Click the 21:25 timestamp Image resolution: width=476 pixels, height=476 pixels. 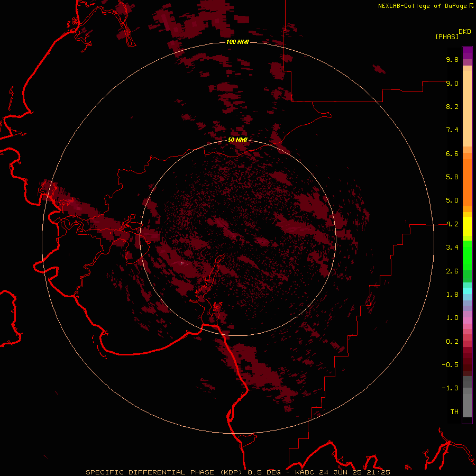click(377, 472)
